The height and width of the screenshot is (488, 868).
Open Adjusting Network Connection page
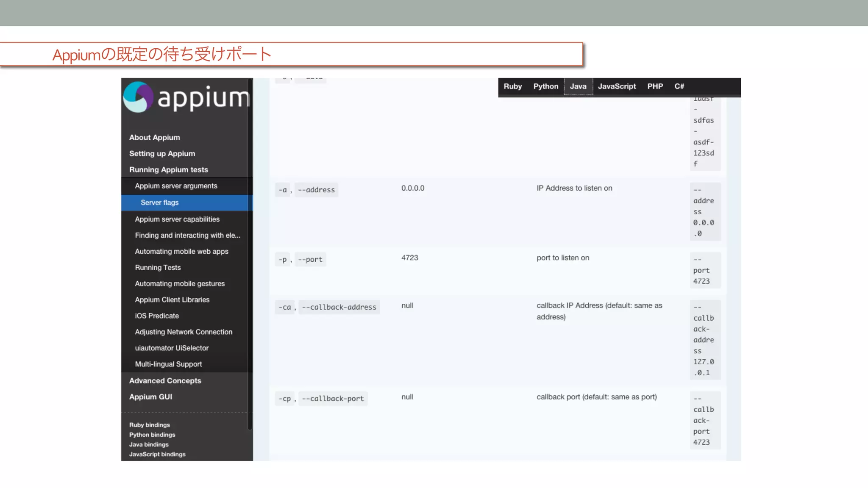(184, 332)
